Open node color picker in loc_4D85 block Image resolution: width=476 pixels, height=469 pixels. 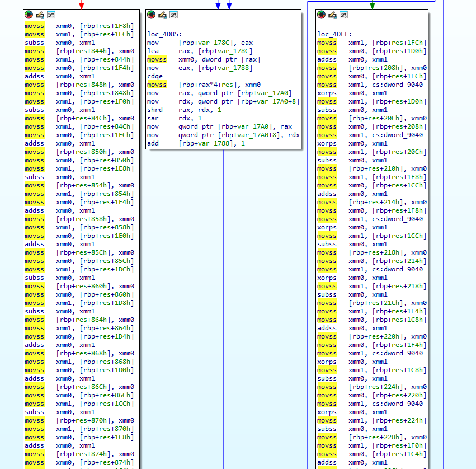(151, 15)
